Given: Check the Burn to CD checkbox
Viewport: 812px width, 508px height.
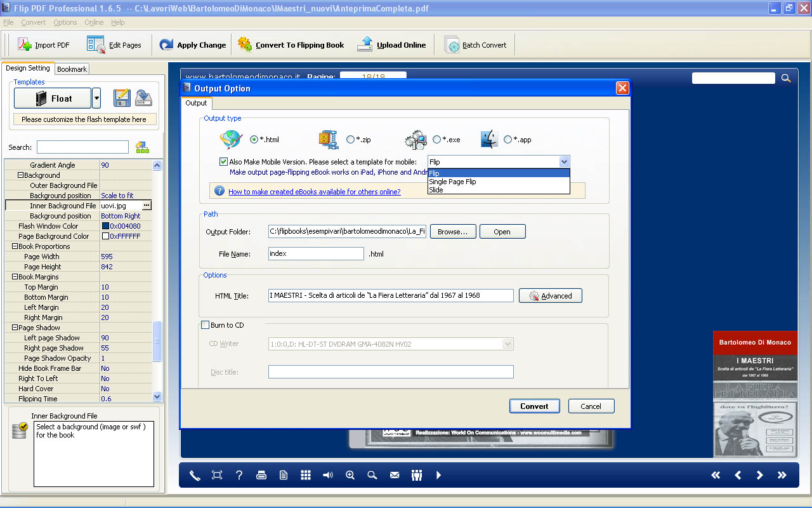Looking at the screenshot, I should click(205, 325).
